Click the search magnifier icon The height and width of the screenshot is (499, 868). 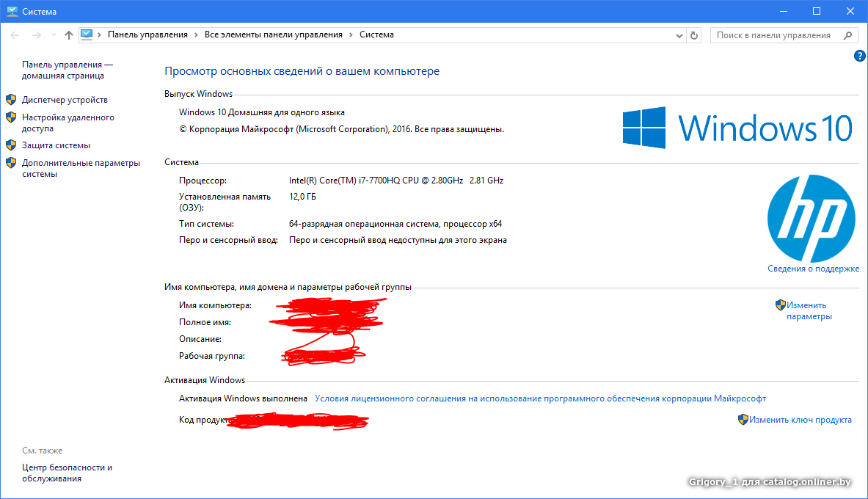click(847, 35)
